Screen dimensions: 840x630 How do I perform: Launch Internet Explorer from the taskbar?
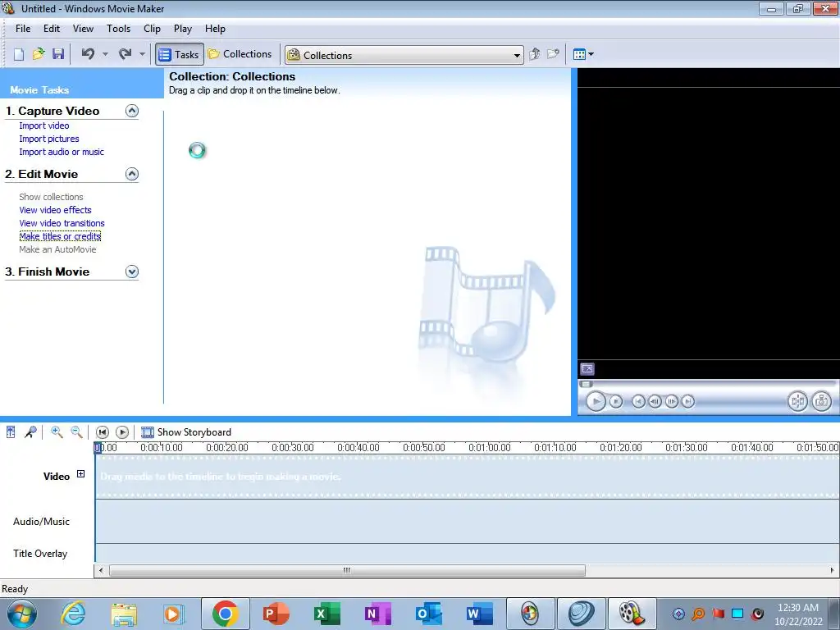point(73,614)
